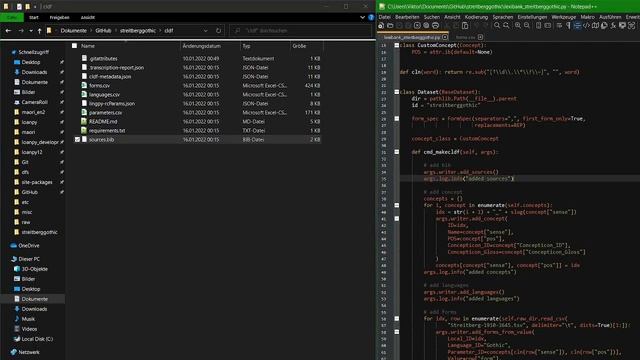Screen dimensions: 640x360
Task: Click the Replace icon in Notepad++ toolbar
Action: [x=506, y=25]
